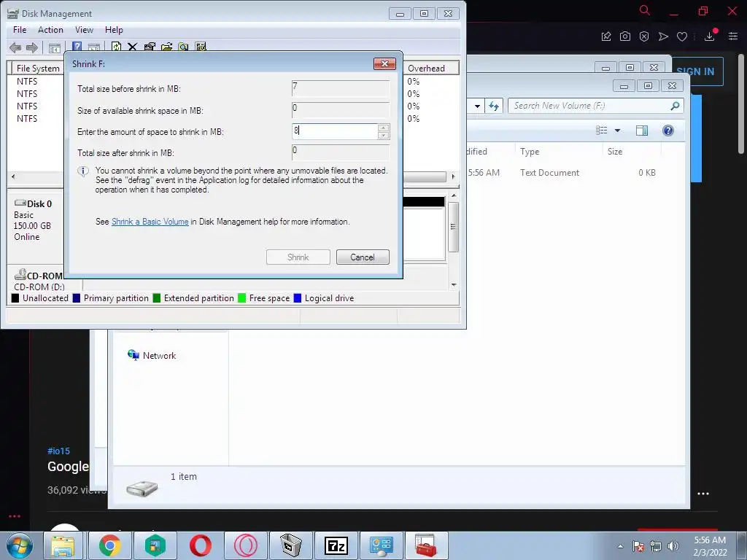Click the Opera send-to-flow arrow icon
Screen dimensions: 747x560
663,36
